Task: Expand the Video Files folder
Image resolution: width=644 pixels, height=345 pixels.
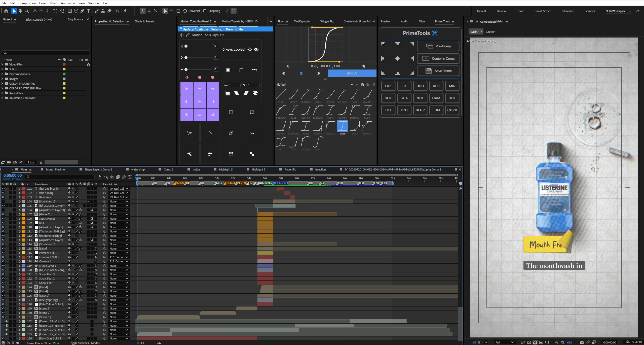Action: 2,64
